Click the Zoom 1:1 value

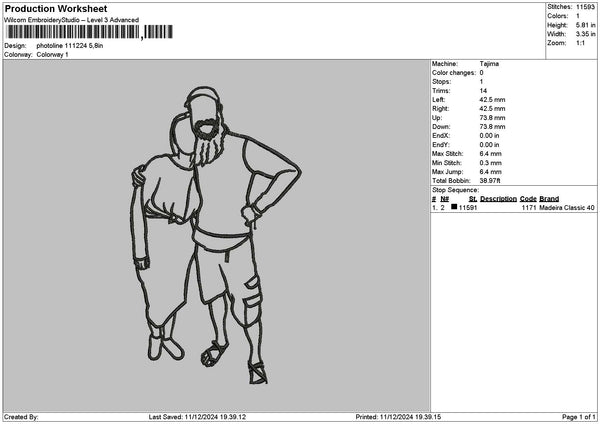[x=580, y=43]
